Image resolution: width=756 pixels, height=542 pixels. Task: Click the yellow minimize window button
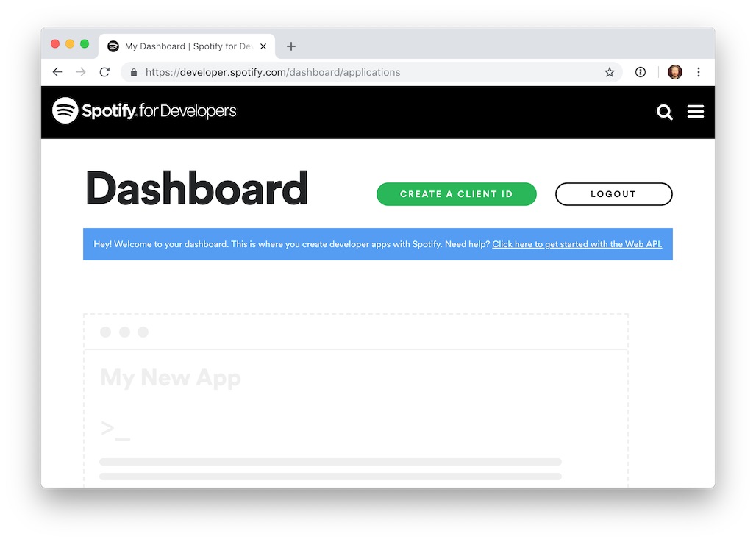point(70,44)
